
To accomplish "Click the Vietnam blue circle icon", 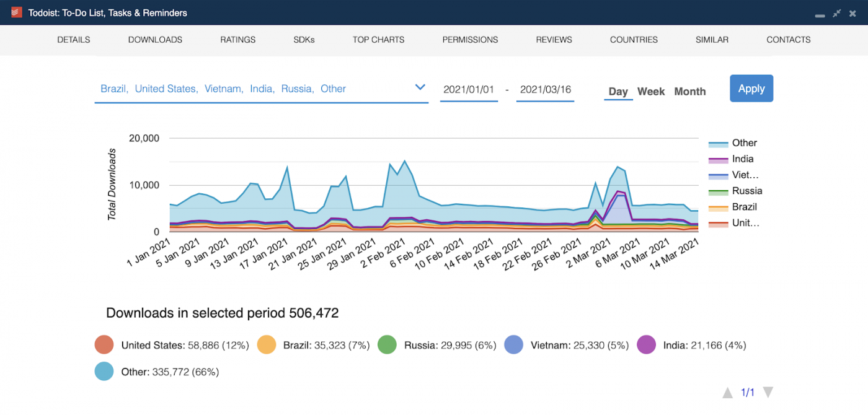I will pyautogui.click(x=514, y=345).
